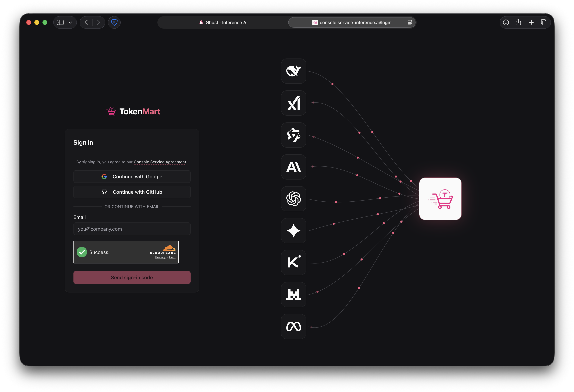
Task: Click the 'Email' field label
Action: point(80,217)
